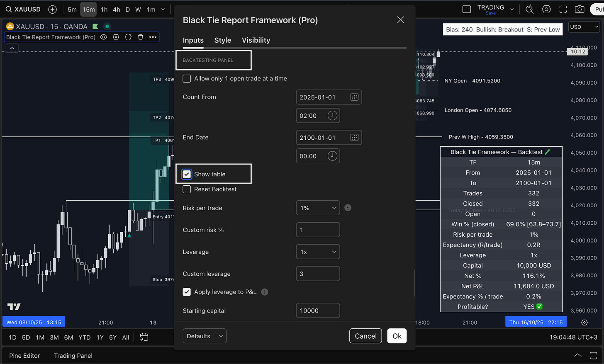This screenshot has height=364, width=604.
Task: Open Risk per trade 1% dropdown
Action: (318, 208)
